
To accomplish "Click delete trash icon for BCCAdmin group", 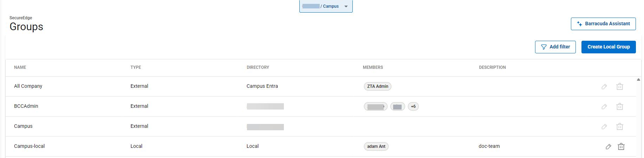I will (x=620, y=106).
